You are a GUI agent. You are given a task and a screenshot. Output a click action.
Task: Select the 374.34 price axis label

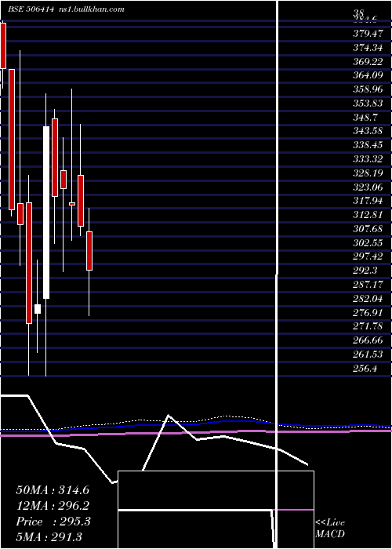(x=368, y=47)
